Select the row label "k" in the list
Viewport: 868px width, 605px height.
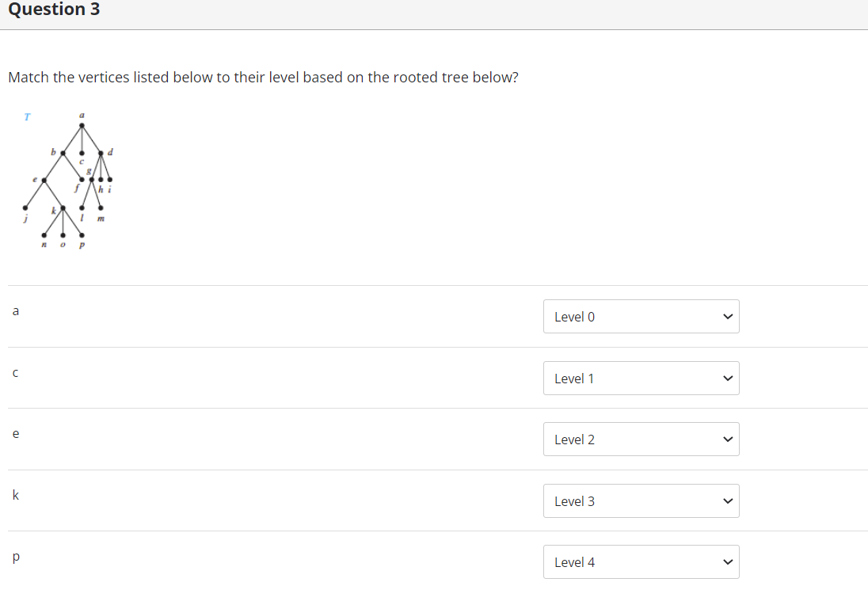click(15, 496)
